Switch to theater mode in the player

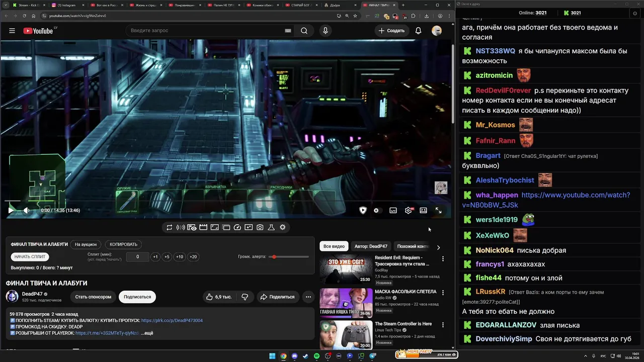[x=423, y=210]
